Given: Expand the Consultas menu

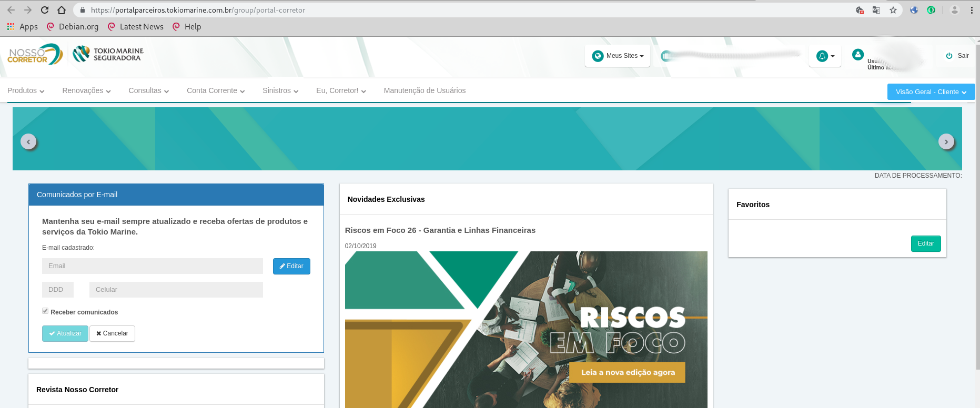Looking at the screenshot, I should tap(149, 90).
